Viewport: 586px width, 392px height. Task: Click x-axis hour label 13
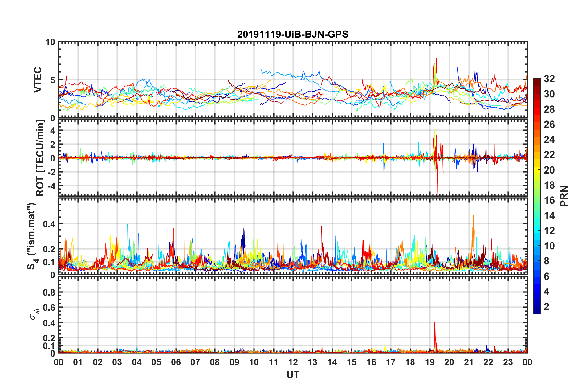pos(312,362)
